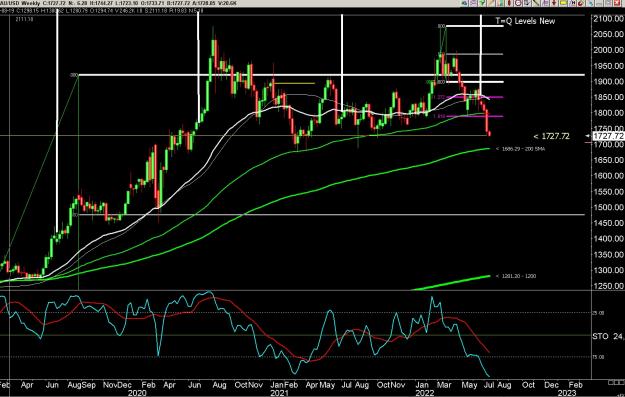Click the 2100.00 price axis label
Viewport: 625px width, 397px height.
pyautogui.click(x=608, y=19)
